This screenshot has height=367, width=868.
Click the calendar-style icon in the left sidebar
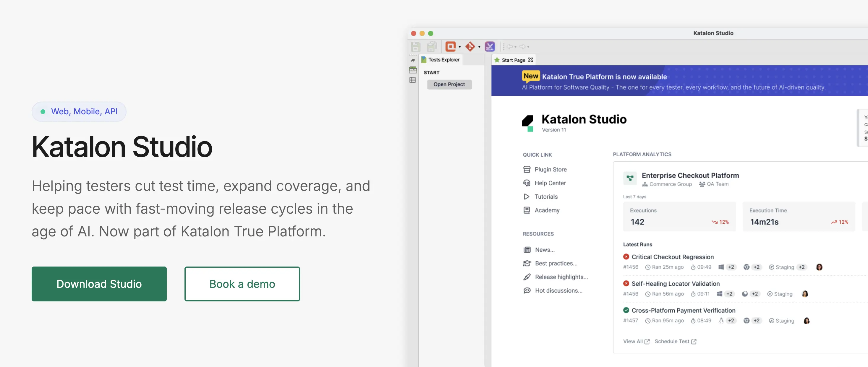point(413,70)
